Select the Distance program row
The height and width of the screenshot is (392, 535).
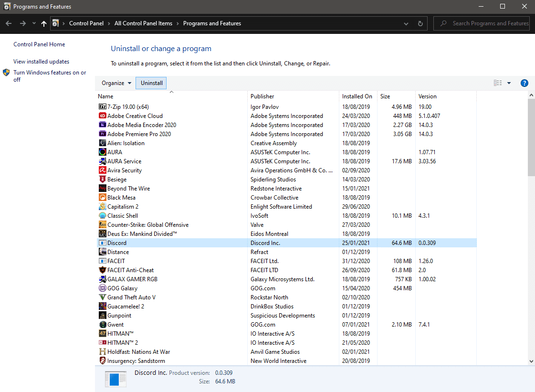[287, 252]
